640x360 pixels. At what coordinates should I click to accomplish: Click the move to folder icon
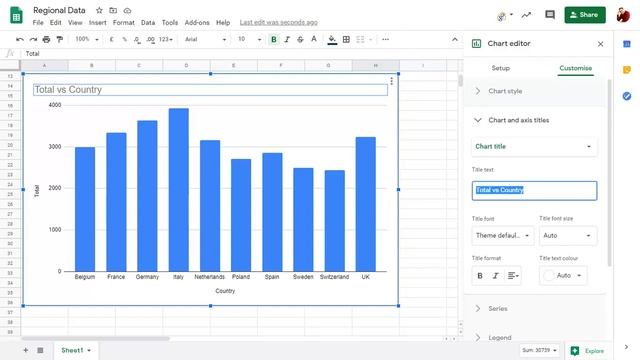[113, 10]
